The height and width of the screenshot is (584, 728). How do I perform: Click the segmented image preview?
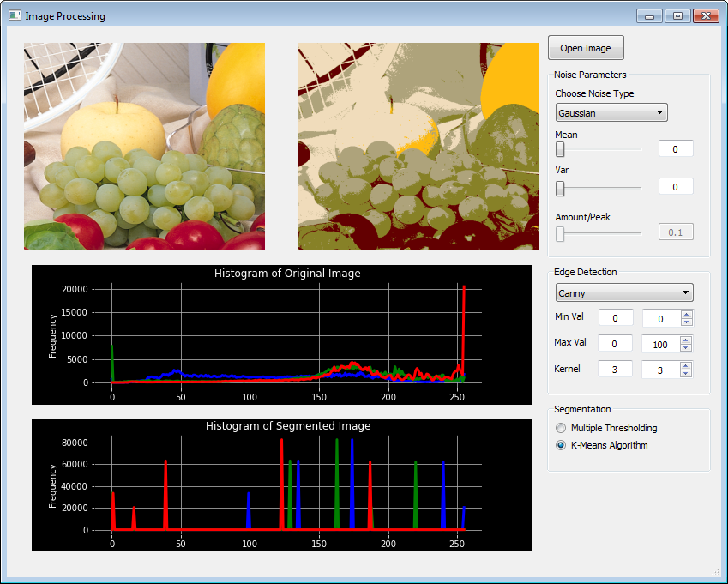pyautogui.click(x=418, y=146)
